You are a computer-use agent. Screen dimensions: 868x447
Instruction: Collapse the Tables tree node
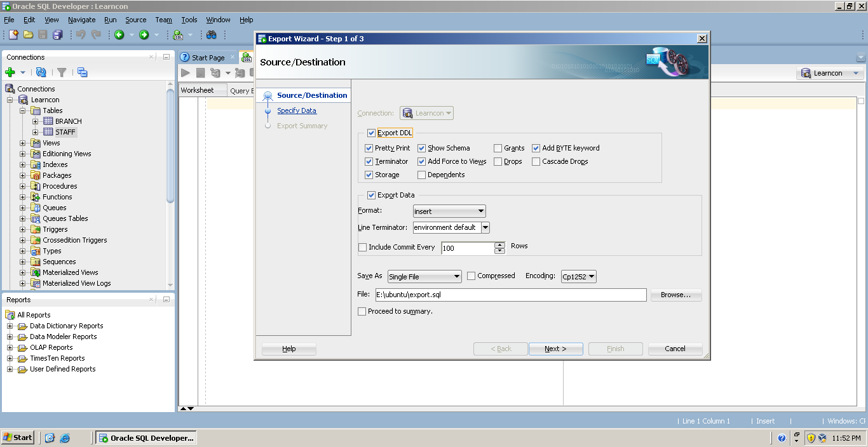(23, 110)
